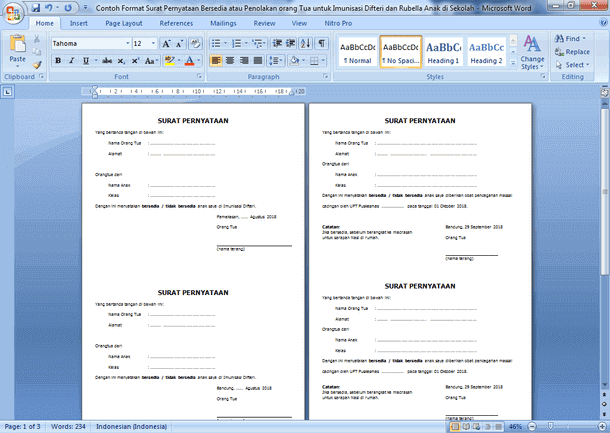
Task: Switch to Insert tab
Action: tap(79, 23)
